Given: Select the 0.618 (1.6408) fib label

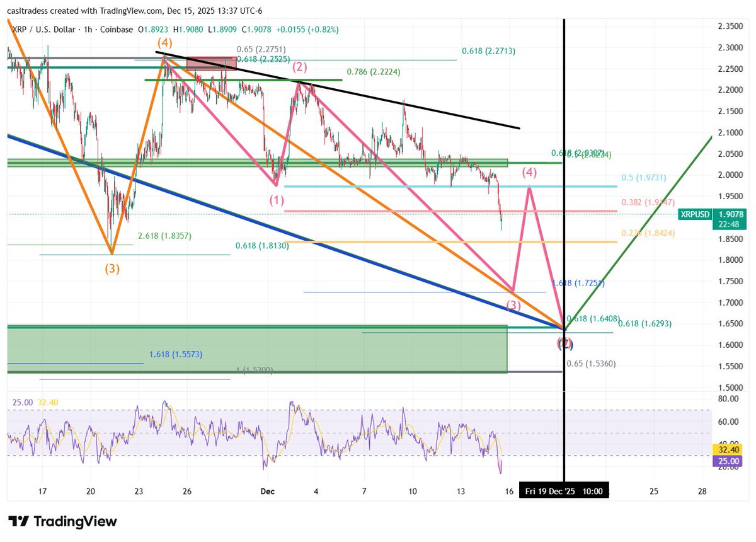Looking at the screenshot, I should pyautogui.click(x=593, y=320).
